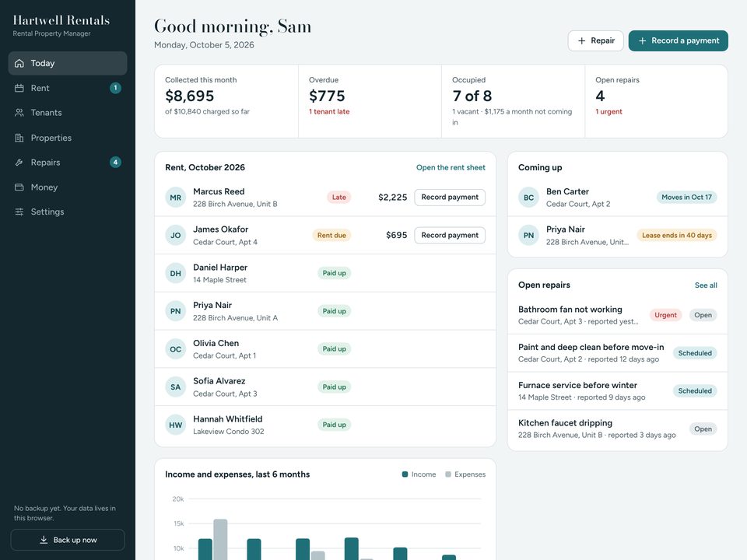Viewport: 747px width, 560px height.
Task: Open the Kitchen faucet dripping repair
Action: tap(617, 429)
